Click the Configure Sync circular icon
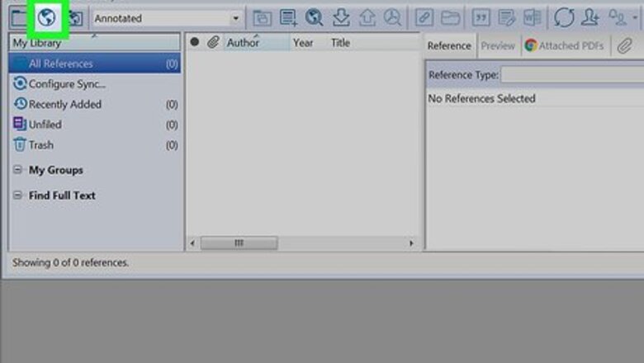 click(x=20, y=83)
